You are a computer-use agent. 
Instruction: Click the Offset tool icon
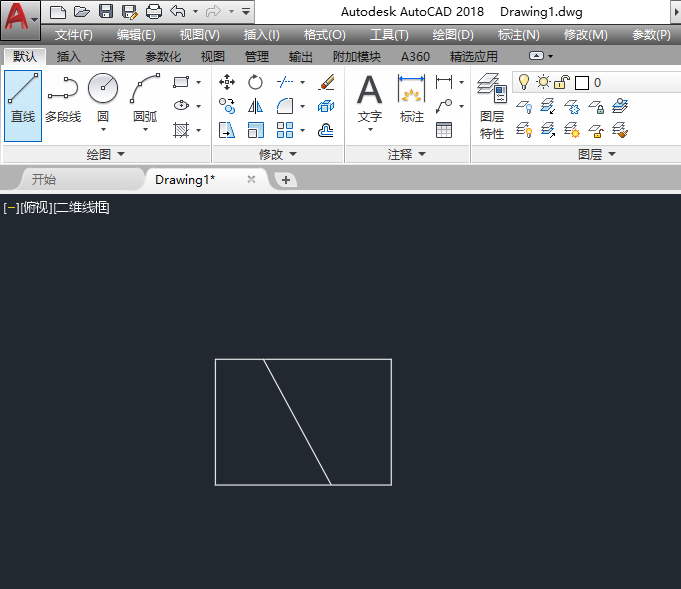326,130
